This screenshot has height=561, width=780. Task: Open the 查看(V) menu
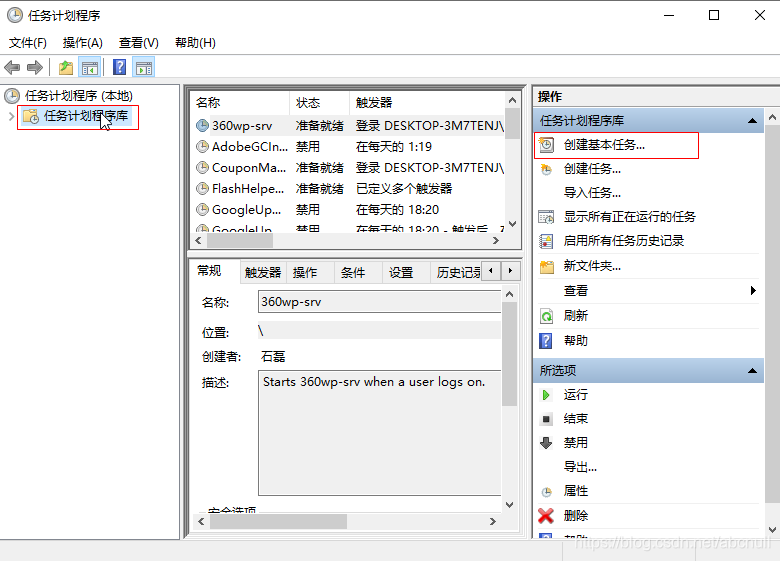pos(138,43)
